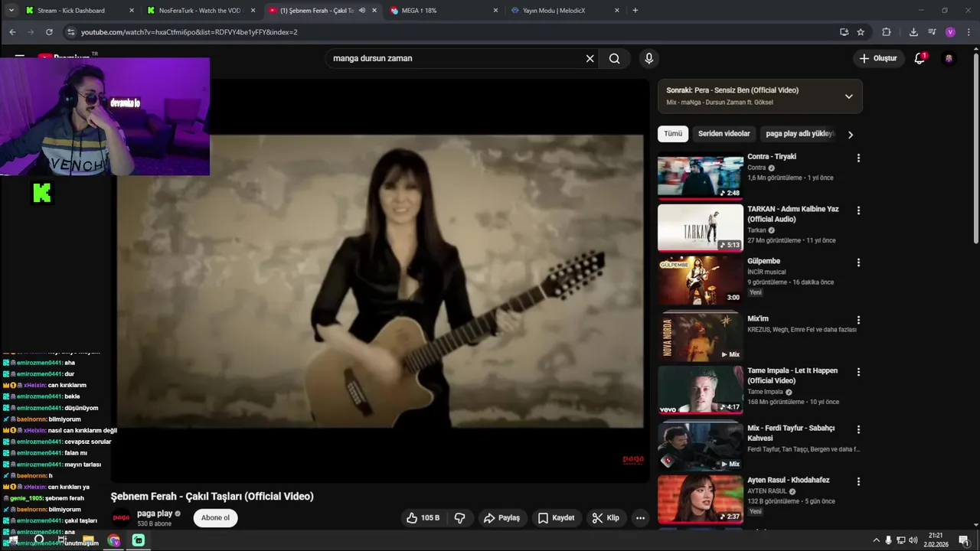Click the browser URL address bar
Screen dimensions: 980x551
[452, 32]
